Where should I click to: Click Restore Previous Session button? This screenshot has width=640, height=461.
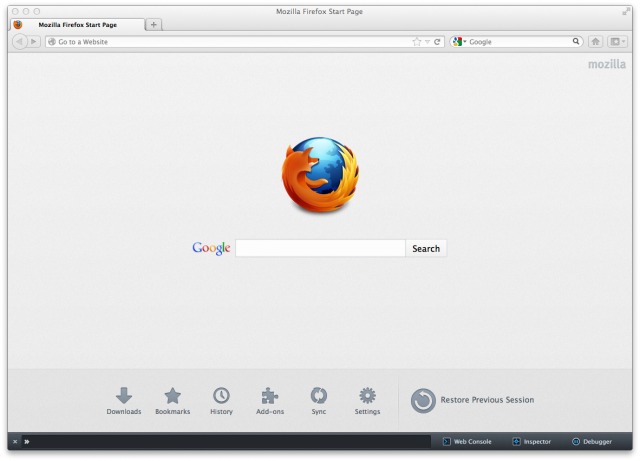tap(472, 400)
